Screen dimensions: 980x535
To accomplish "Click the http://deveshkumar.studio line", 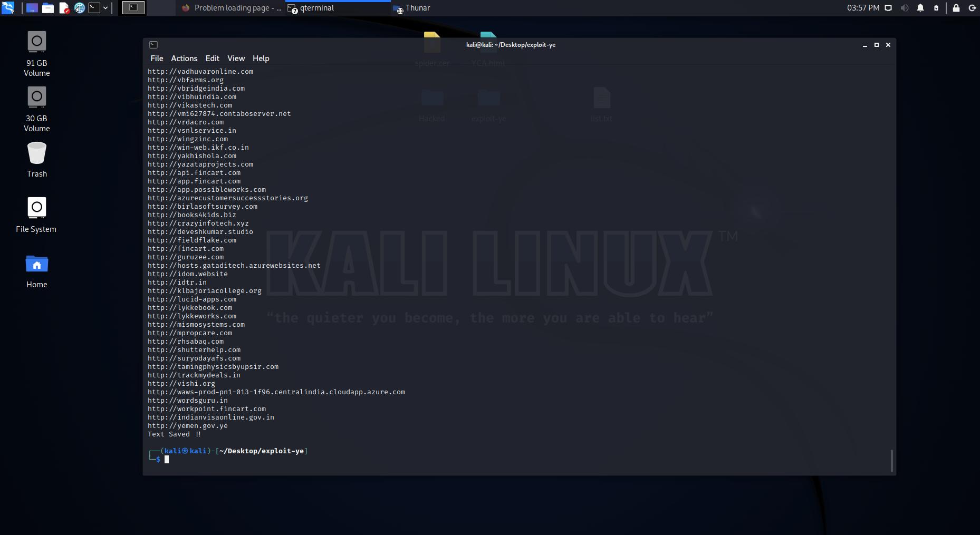I will tap(200, 232).
